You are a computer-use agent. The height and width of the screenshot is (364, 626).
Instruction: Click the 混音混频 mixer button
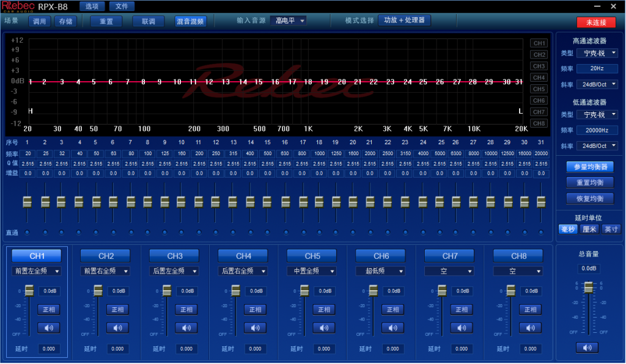coord(191,21)
